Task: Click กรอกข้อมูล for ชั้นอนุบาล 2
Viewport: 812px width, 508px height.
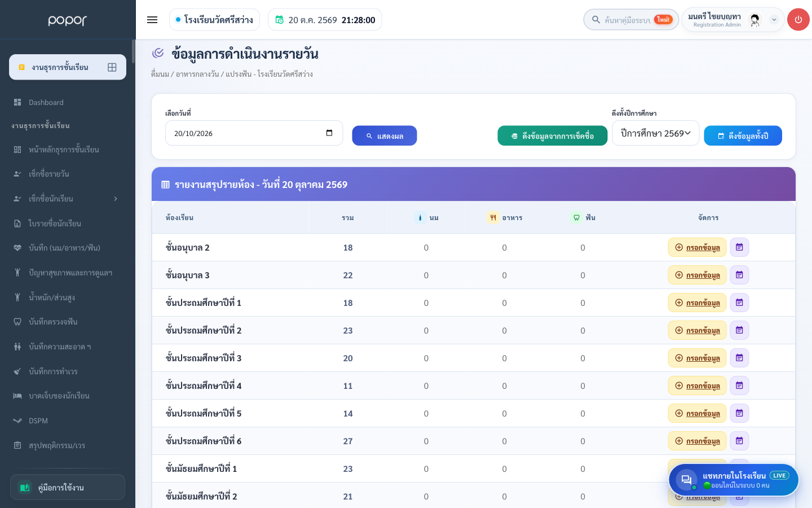Action: pyautogui.click(x=697, y=247)
